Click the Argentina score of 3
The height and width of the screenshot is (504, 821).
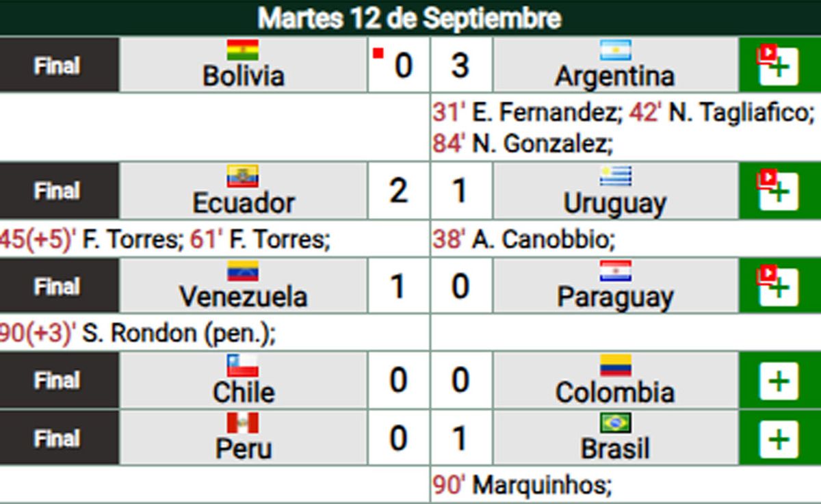pyautogui.click(x=460, y=64)
